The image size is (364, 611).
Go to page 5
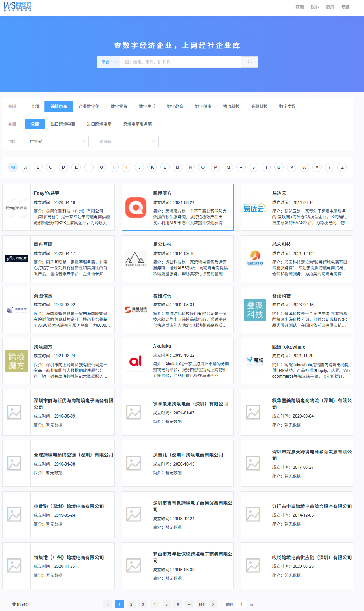(x=166, y=604)
